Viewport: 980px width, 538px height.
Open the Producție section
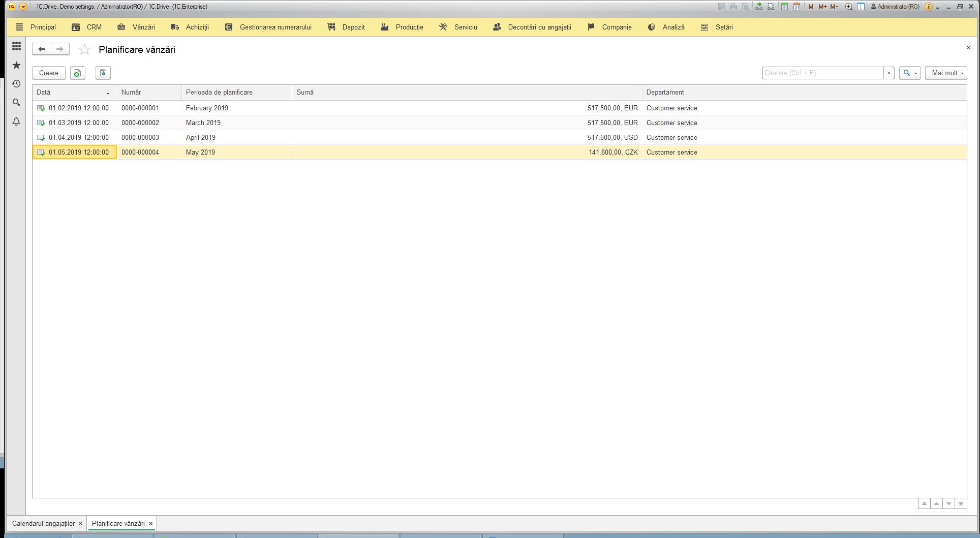tap(402, 27)
